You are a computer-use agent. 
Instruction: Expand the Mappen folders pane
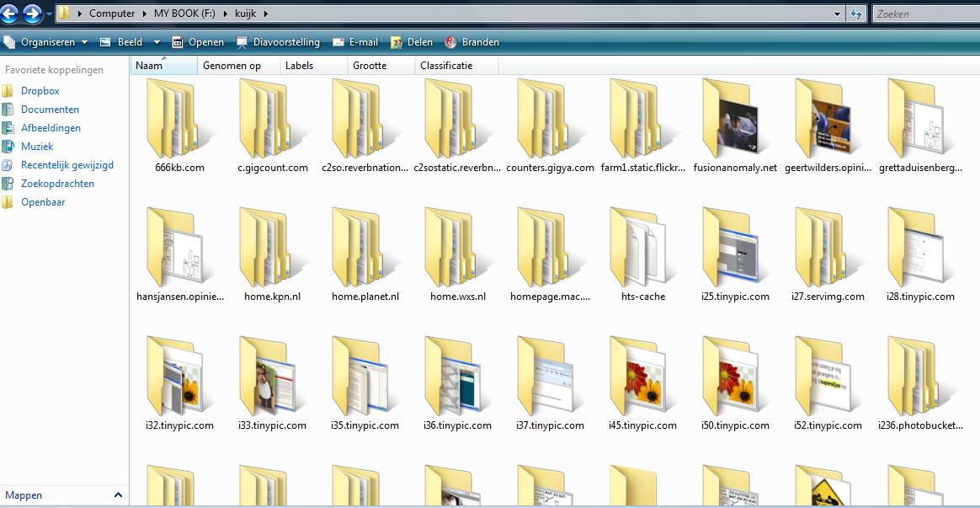pyautogui.click(x=64, y=495)
